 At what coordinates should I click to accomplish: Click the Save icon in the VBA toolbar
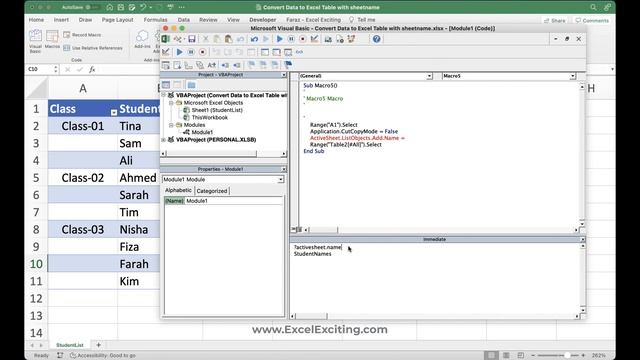pos(191,39)
